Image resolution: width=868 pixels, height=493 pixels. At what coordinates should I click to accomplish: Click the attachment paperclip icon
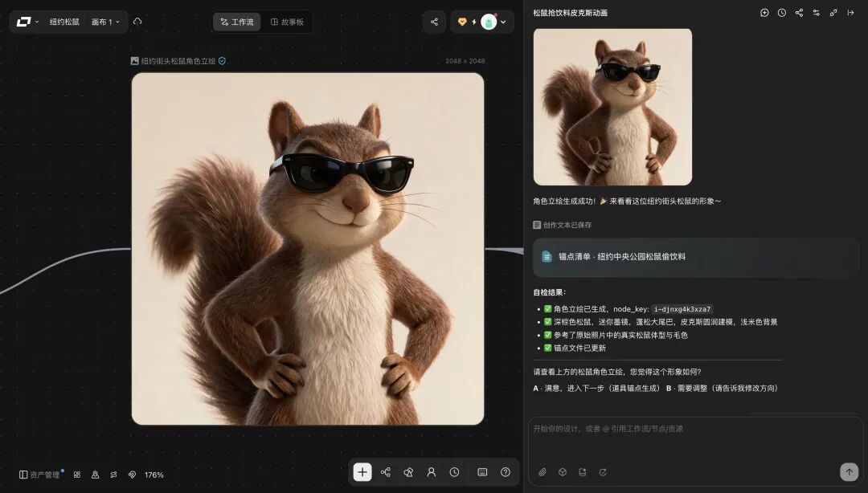(x=542, y=472)
